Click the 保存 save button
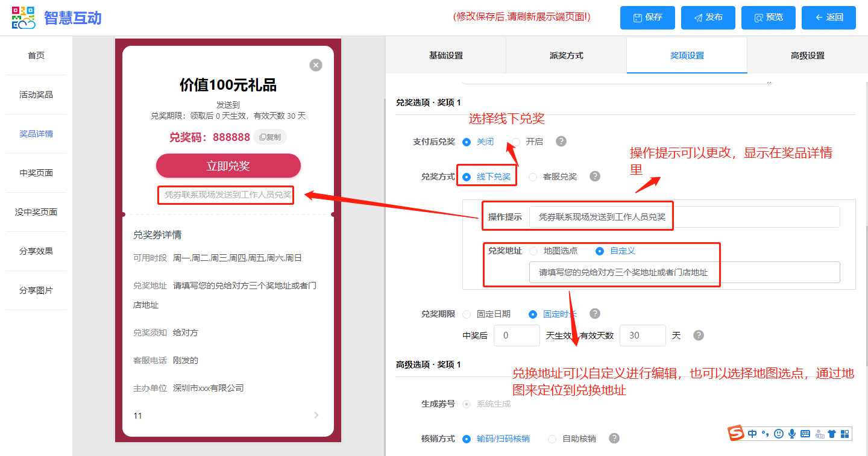This screenshot has width=868, height=456. click(x=647, y=17)
